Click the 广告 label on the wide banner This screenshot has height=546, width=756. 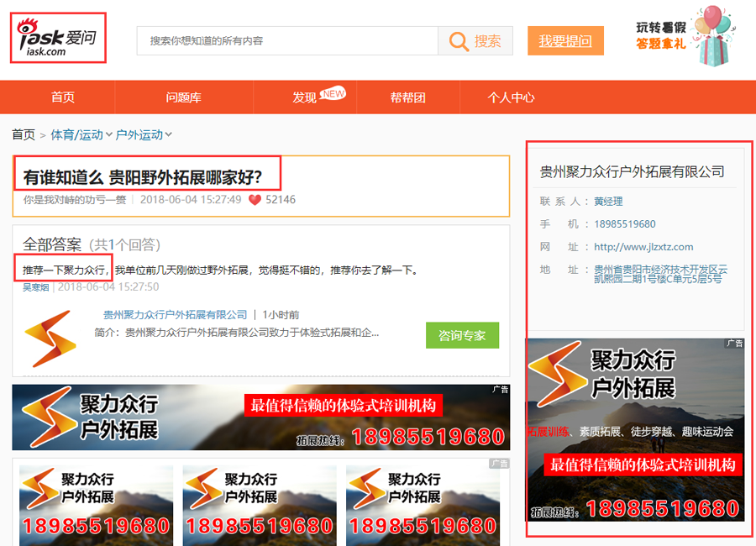click(x=501, y=389)
